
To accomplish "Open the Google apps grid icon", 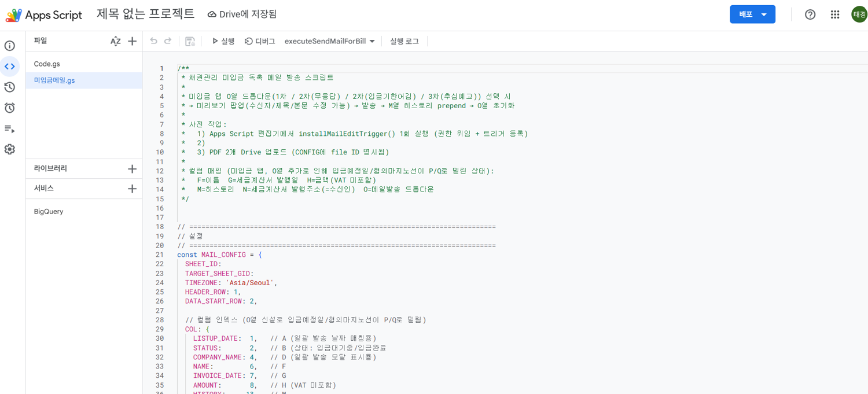I will (834, 14).
